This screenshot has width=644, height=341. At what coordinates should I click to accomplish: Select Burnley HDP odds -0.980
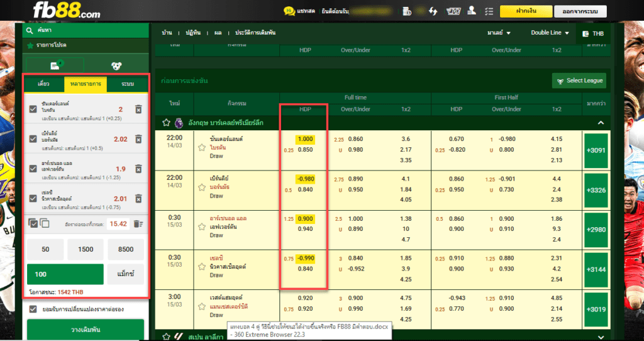(305, 179)
